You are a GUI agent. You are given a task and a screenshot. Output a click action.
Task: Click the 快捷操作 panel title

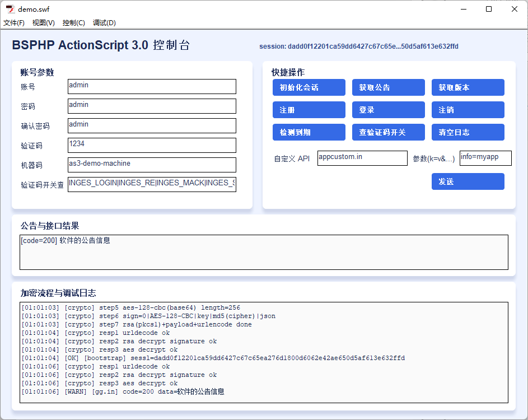(288, 72)
